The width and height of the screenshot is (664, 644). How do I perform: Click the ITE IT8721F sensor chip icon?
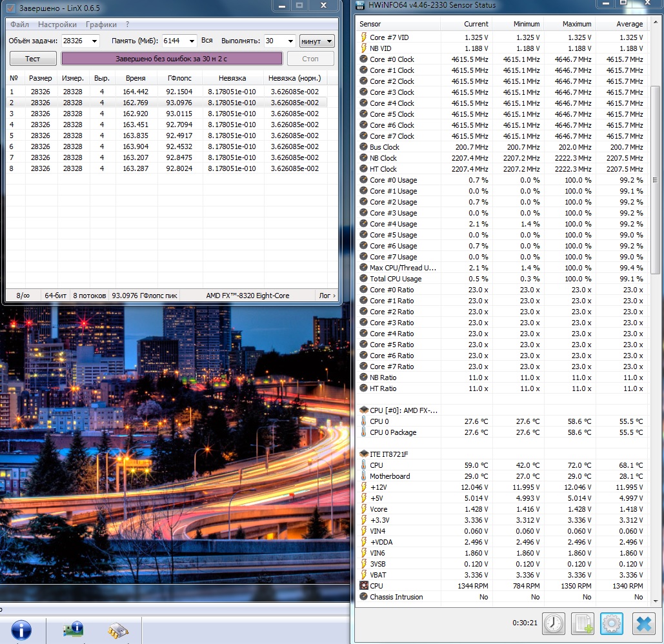pyautogui.click(x=364, y=454)
